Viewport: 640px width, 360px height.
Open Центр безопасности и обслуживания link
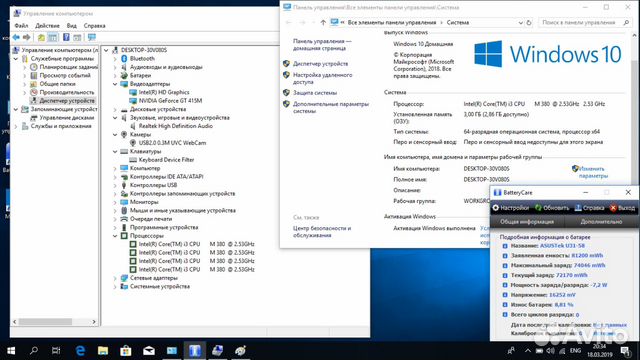pos(322,231)
